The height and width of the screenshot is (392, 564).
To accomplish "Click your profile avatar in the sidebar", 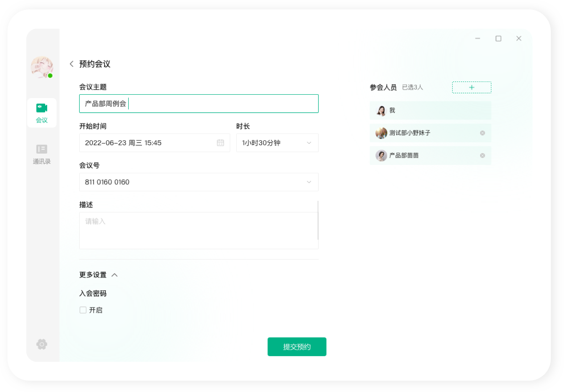I will [x=42, y=67].
